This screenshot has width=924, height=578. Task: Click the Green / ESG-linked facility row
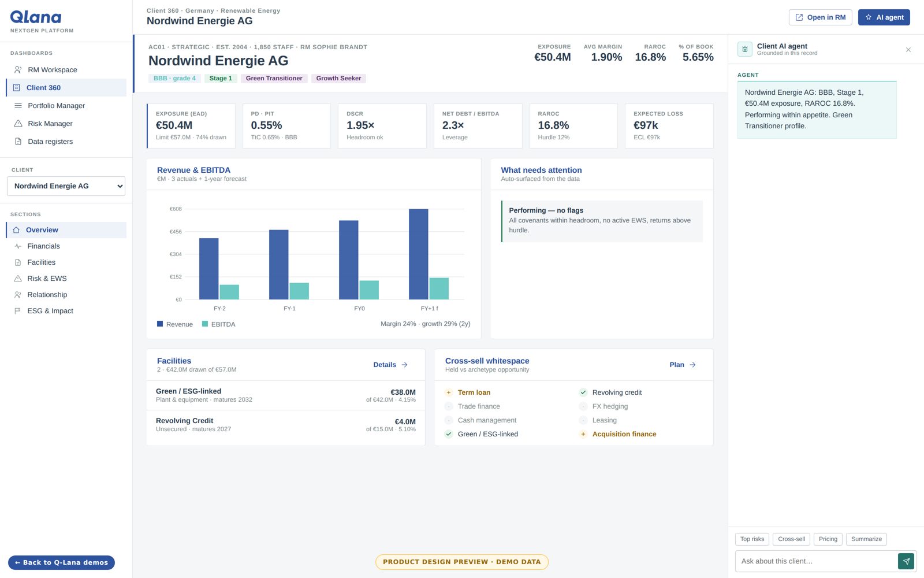click(x=286, y=395)
